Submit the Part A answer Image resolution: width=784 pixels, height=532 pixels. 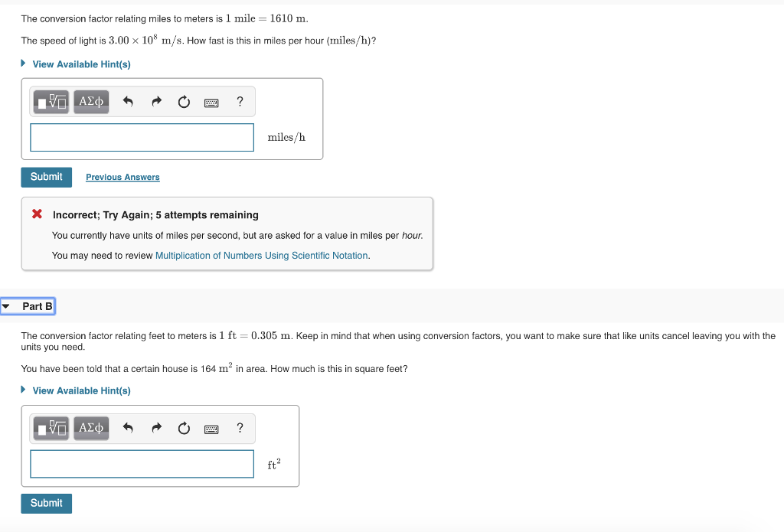[x=46, y=177]
